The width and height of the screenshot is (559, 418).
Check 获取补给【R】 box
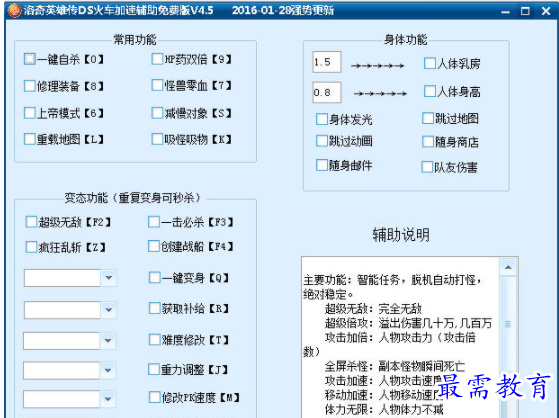coord(155,308)
